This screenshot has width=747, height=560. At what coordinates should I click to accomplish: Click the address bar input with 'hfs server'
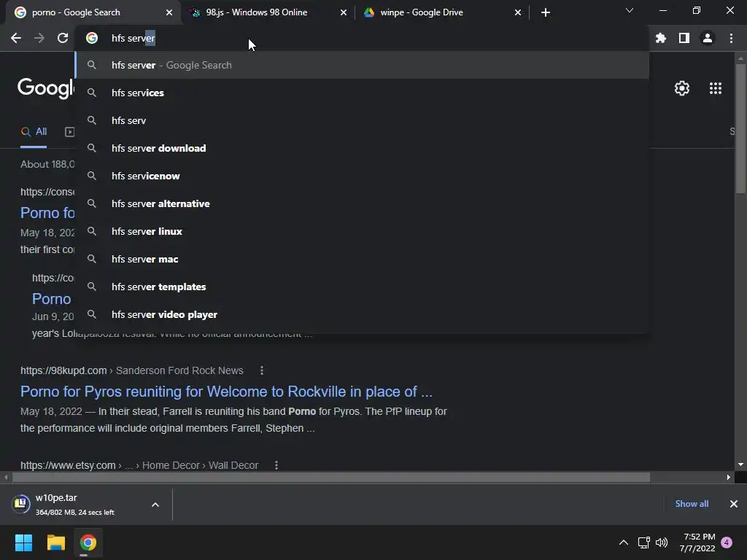point(362,38)
